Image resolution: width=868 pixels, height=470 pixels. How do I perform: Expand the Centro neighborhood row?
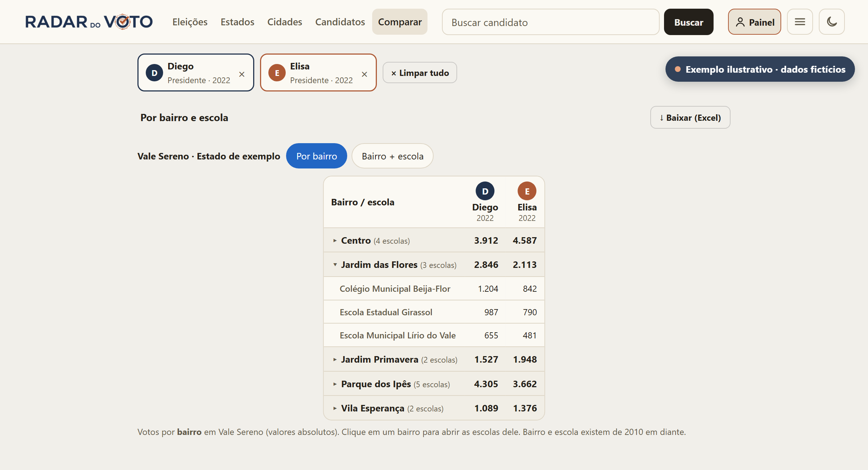click(434, 240)
